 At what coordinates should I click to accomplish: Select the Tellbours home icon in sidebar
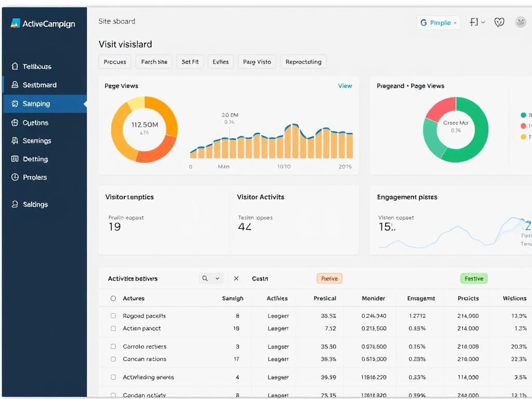point(15,66)
